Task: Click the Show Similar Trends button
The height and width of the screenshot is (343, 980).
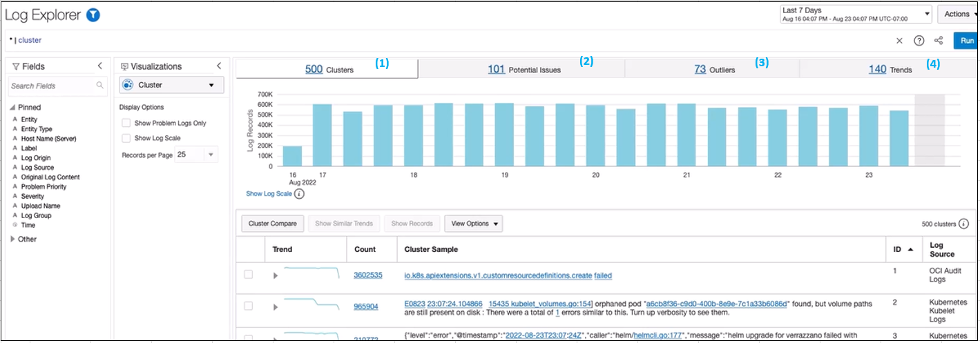Action: point(345,224)
